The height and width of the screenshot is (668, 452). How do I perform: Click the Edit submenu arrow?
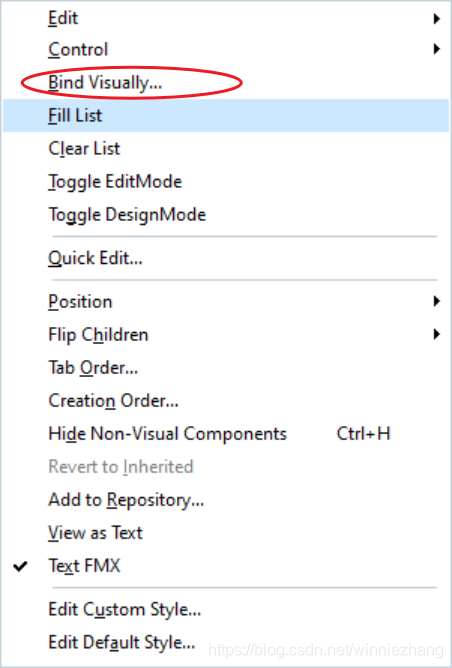(x=436, y=18)
